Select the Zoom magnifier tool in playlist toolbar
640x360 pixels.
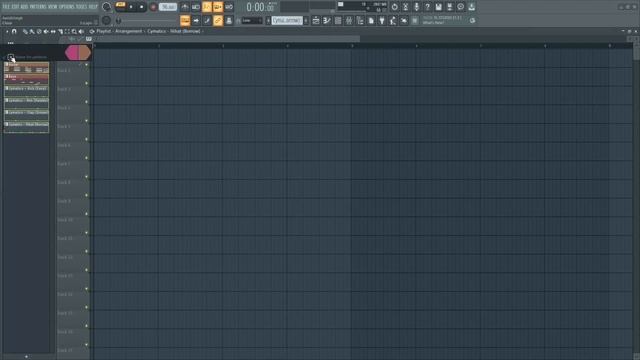74,31
